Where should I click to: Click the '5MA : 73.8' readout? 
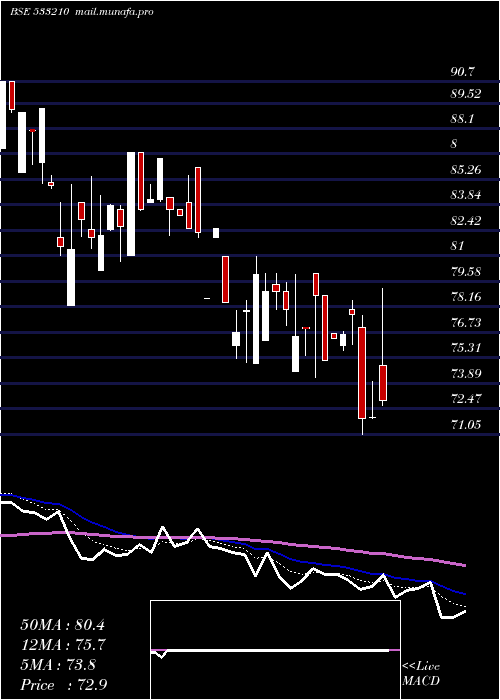(58, 665)
